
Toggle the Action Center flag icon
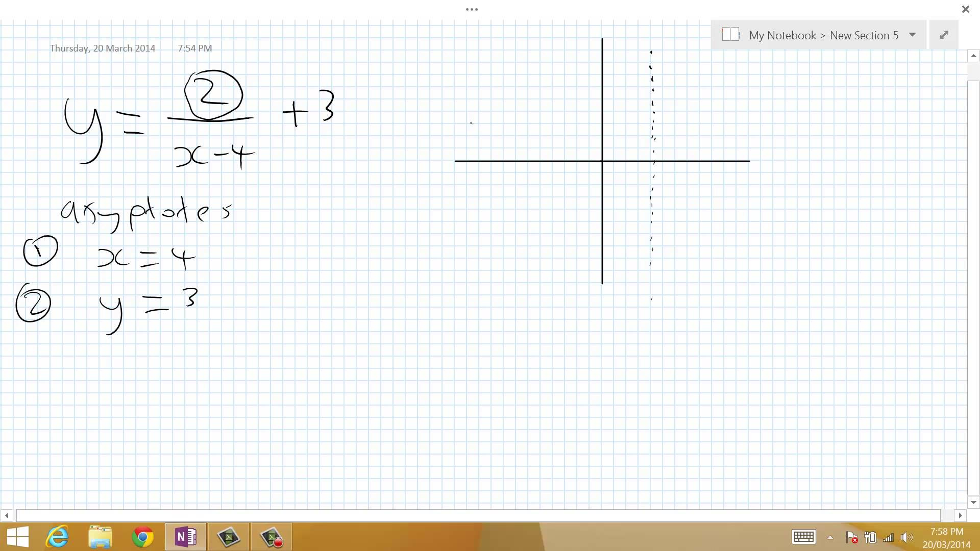click(x=851, y=537)
